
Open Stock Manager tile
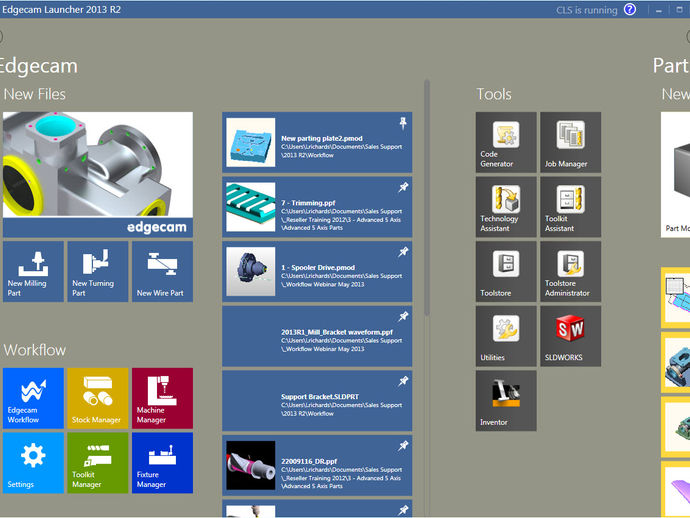click(98, 398)
